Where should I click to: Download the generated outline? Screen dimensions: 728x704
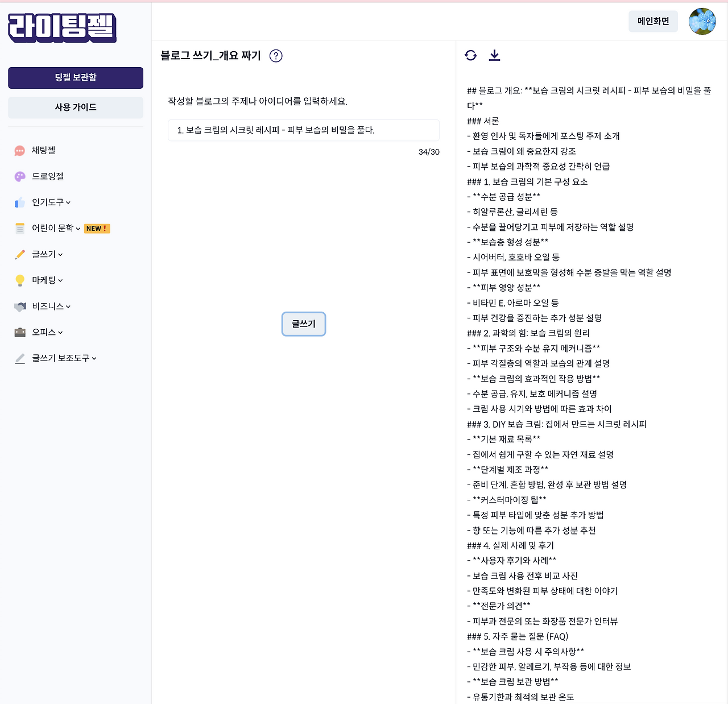pos(494,55)
